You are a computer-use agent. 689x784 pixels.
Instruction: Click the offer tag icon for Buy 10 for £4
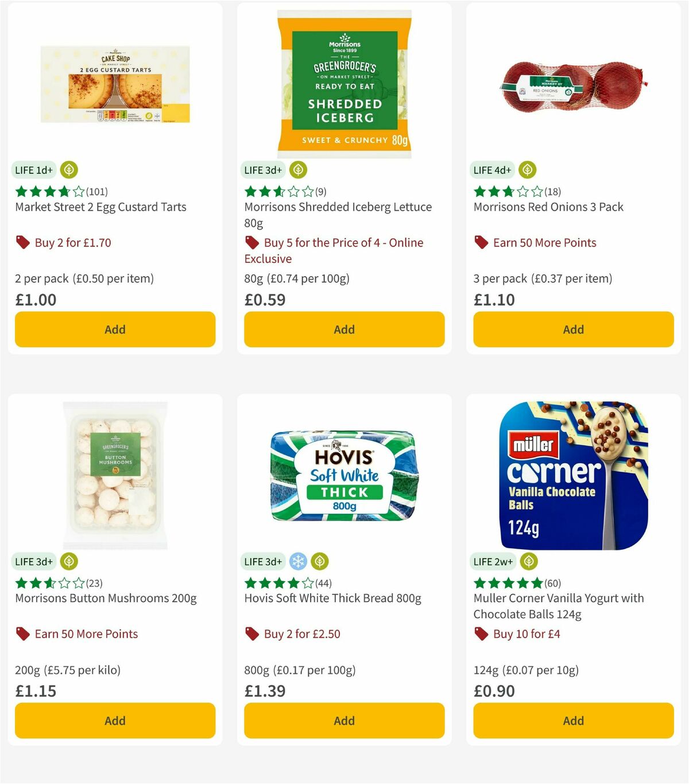(481, 634)
